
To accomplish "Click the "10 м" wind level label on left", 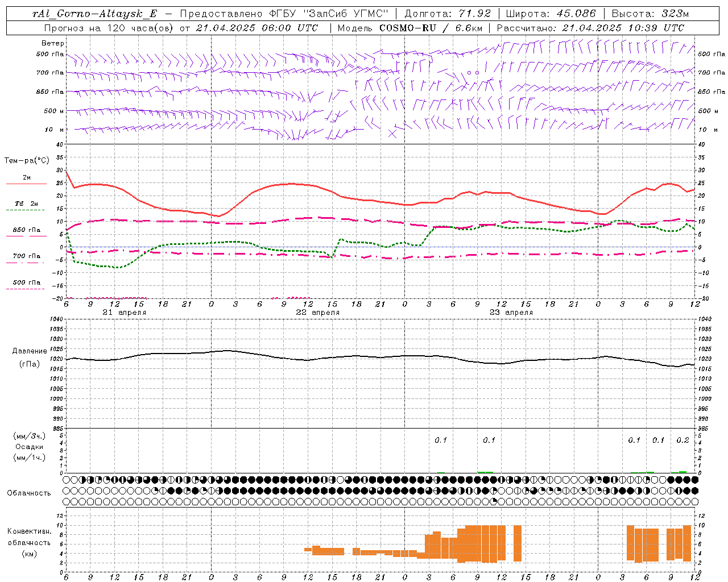I will (x=55, y=130).
